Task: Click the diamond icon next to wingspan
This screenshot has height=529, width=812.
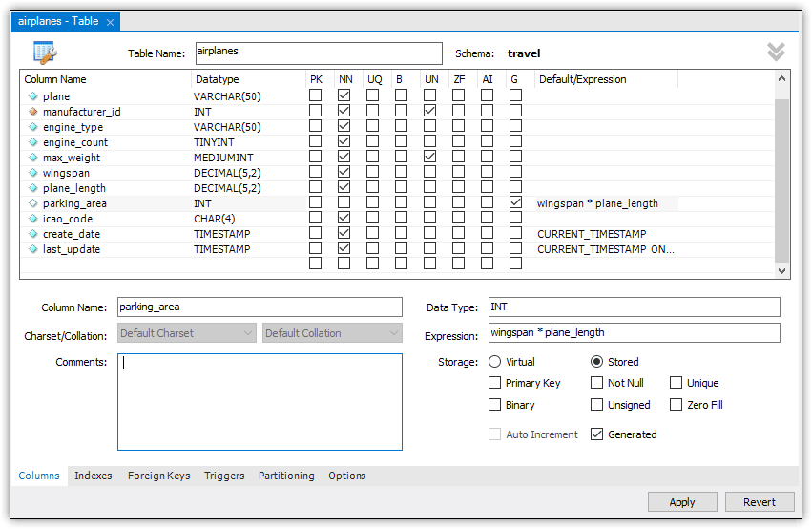Action: [x=32, y=173]
